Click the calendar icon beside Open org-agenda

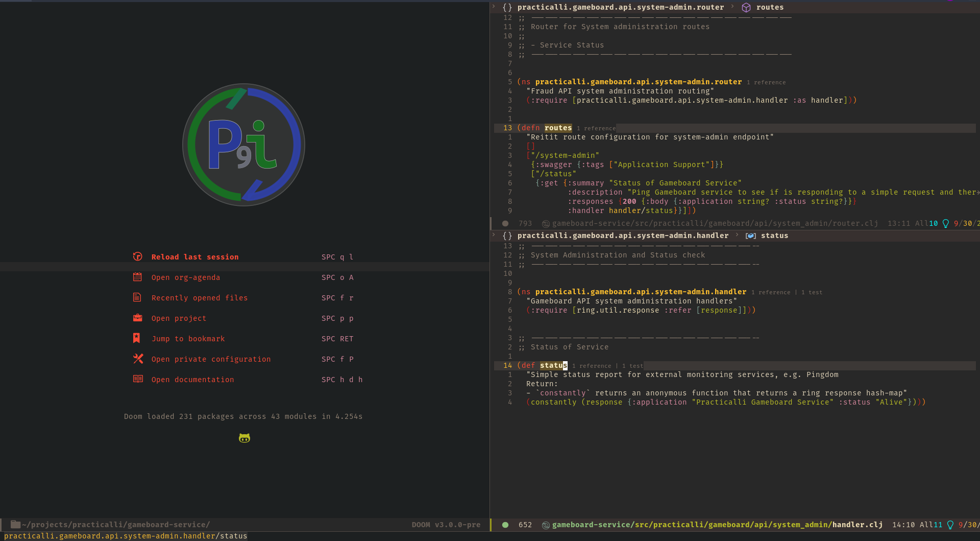138,277
